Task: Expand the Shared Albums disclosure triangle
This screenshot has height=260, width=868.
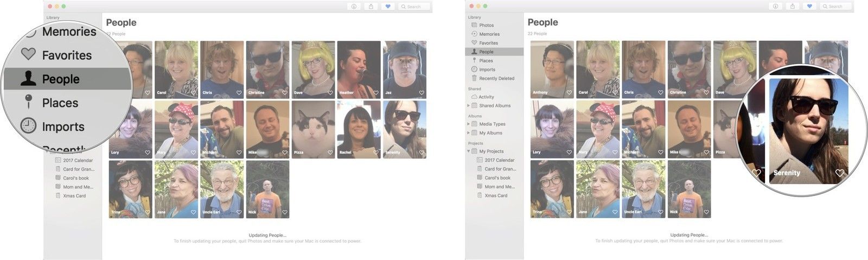Action: (469, 106)
